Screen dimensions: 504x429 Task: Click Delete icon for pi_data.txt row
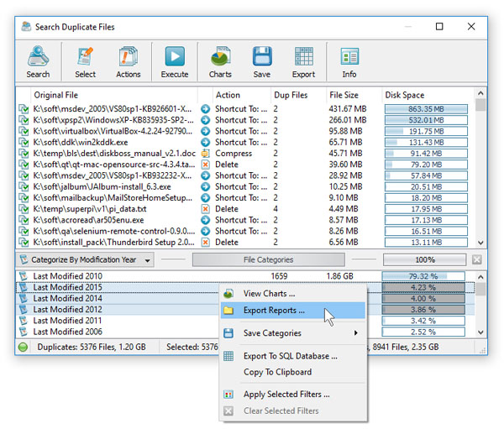(206, 209)
